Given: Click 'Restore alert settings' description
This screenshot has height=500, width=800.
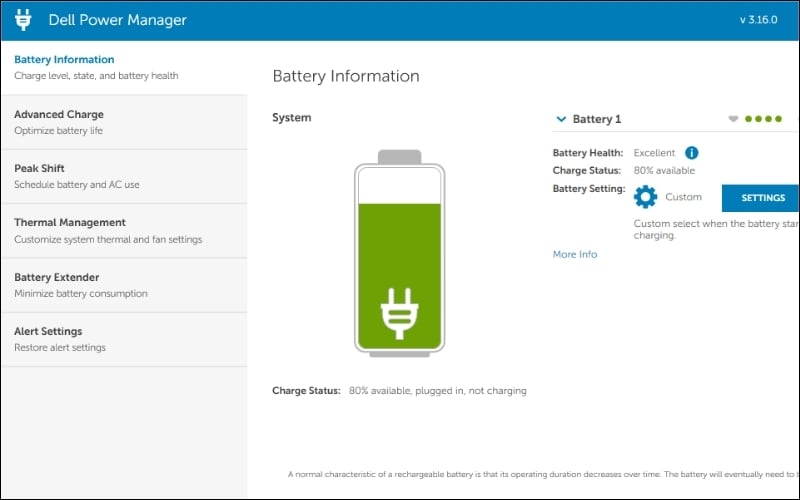Looking at the screenshot, I should click(60, 347).
